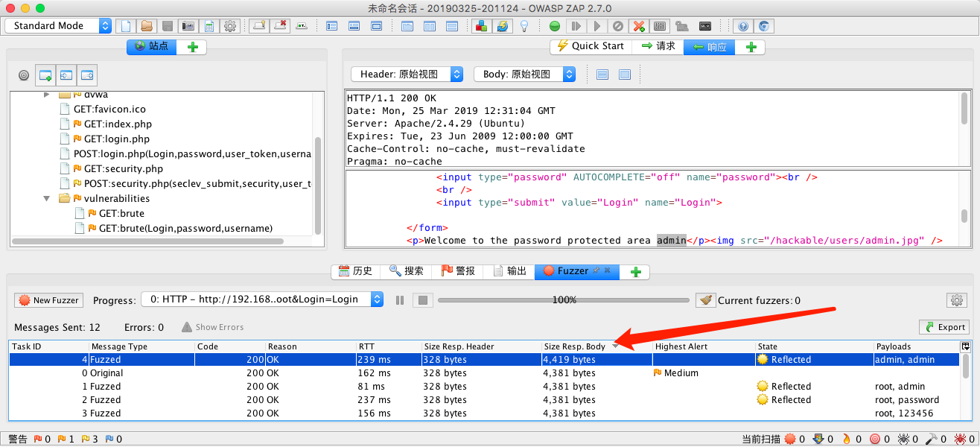Collapse the vulnerabilities tree node

[46, 198]
